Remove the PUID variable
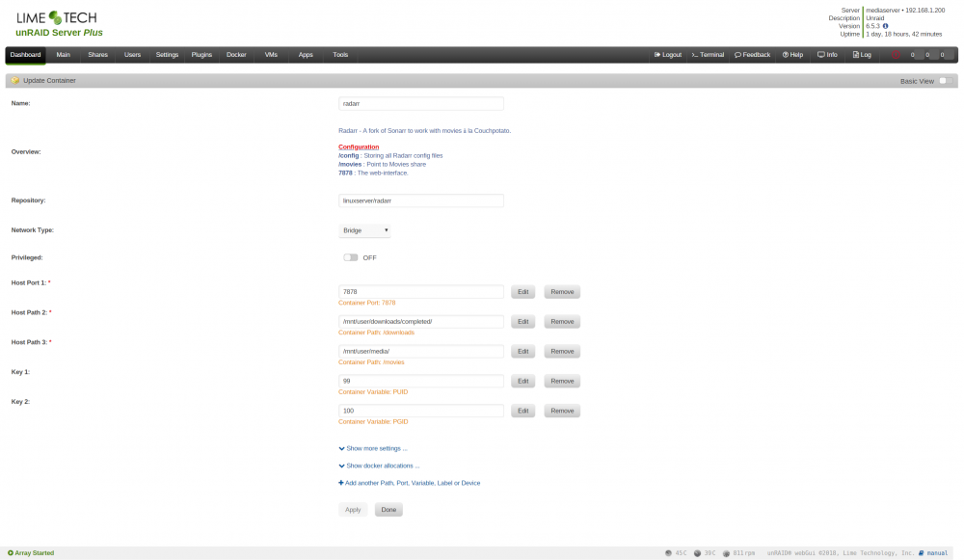The width and height of the screenshot is (964, 560). pyautogui.click(x=562, y=381)
